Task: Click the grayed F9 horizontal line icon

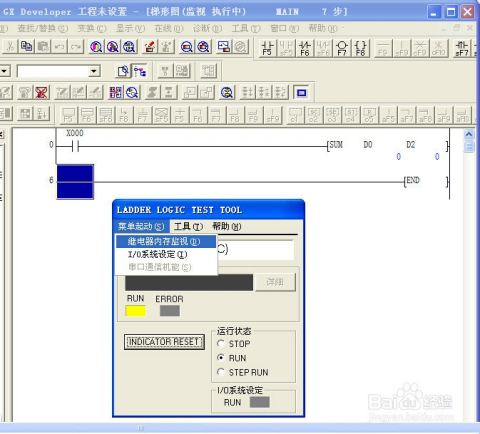Action: click(383, 48)
